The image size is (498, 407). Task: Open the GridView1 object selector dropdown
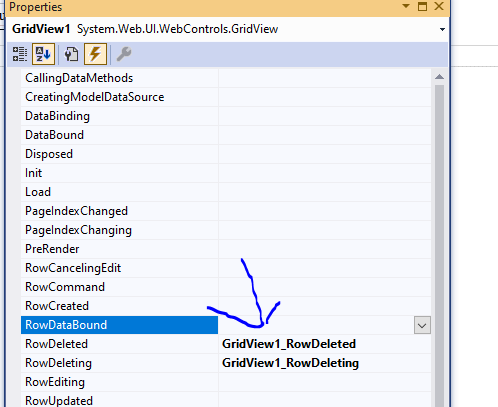coord(442,29)
